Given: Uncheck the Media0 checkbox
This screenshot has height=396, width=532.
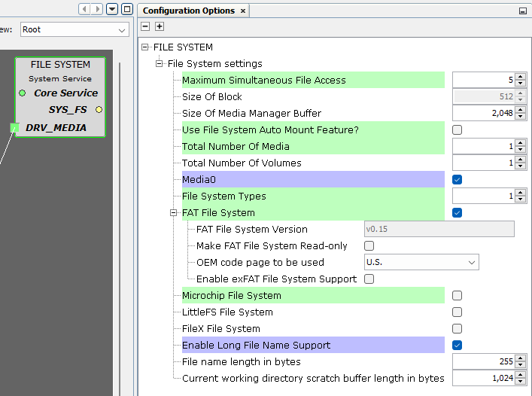Looking at the screenshot, I should pyautogui.click(x=457, y=180).
